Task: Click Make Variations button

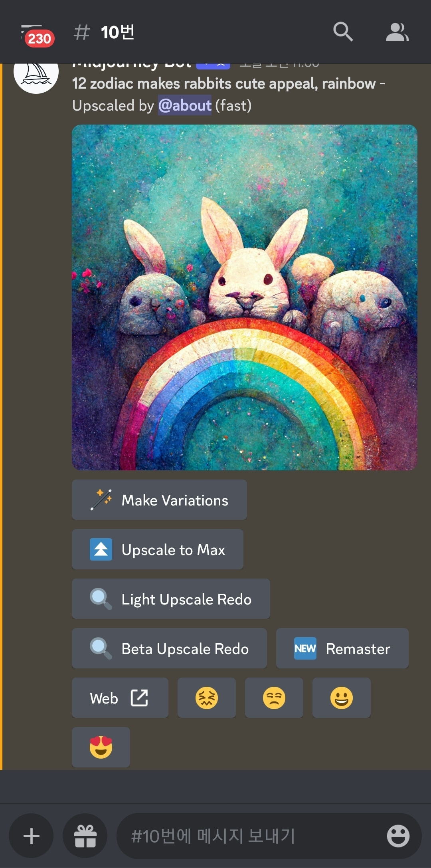Action: [159, 499]
